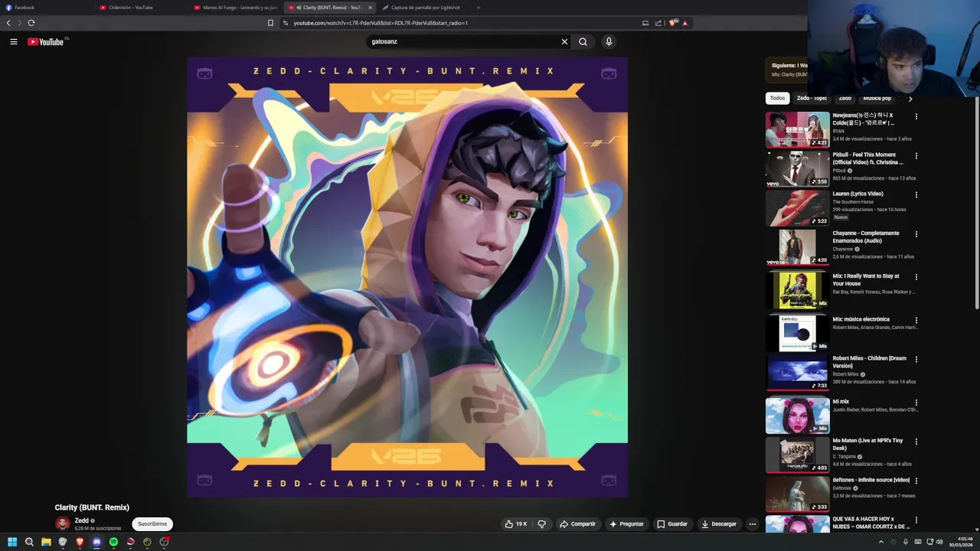This screenshot has width=980, height=551.
Task: Open options menu for Mi mix
Action: point(916,403)
